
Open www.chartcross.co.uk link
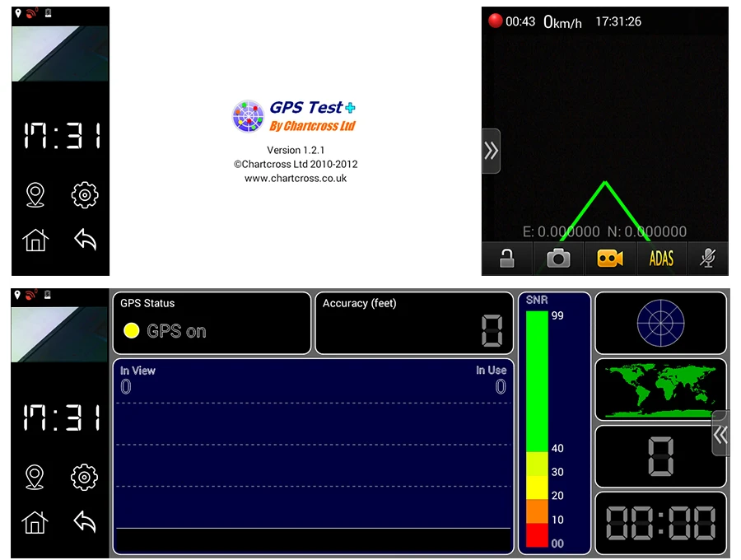coord(296,178)
